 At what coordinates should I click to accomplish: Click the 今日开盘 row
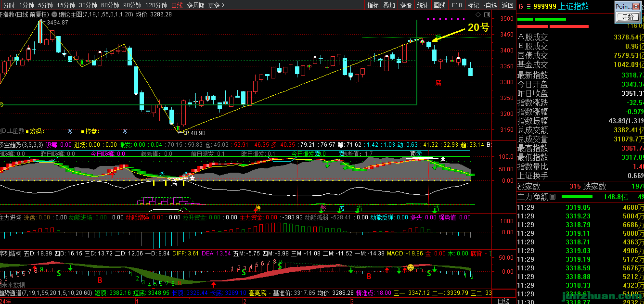580,84
